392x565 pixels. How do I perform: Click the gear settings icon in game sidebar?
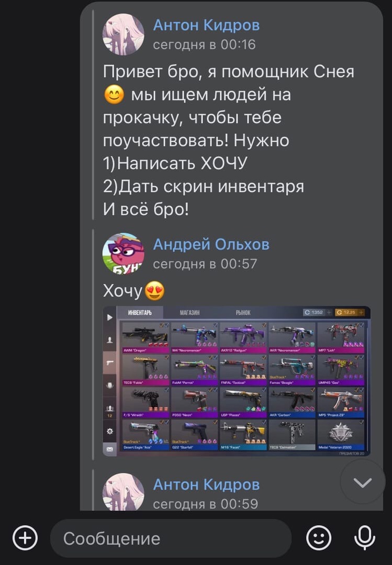pos(110,431)
